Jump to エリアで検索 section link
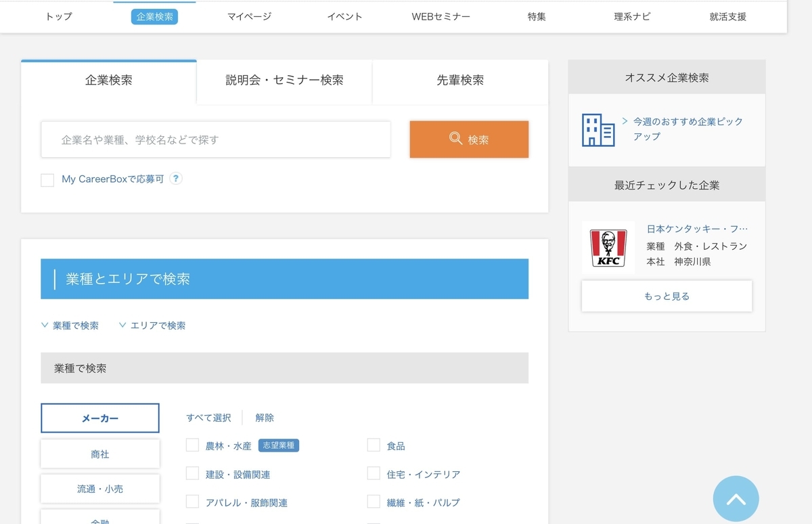 (152, 326)
